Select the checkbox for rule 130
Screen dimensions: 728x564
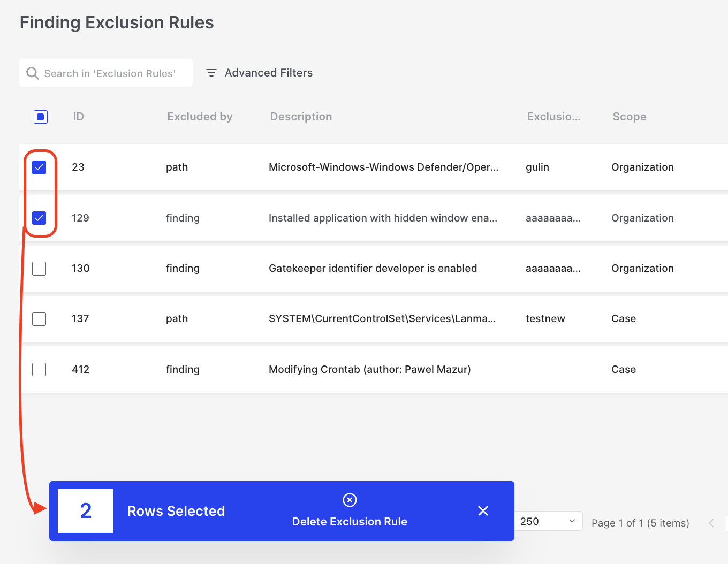[x=39, y=269]
